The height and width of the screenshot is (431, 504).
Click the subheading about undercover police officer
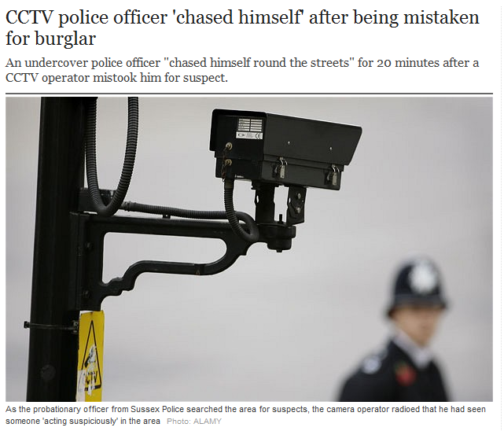pyautogui.click(x=242, y=70)
